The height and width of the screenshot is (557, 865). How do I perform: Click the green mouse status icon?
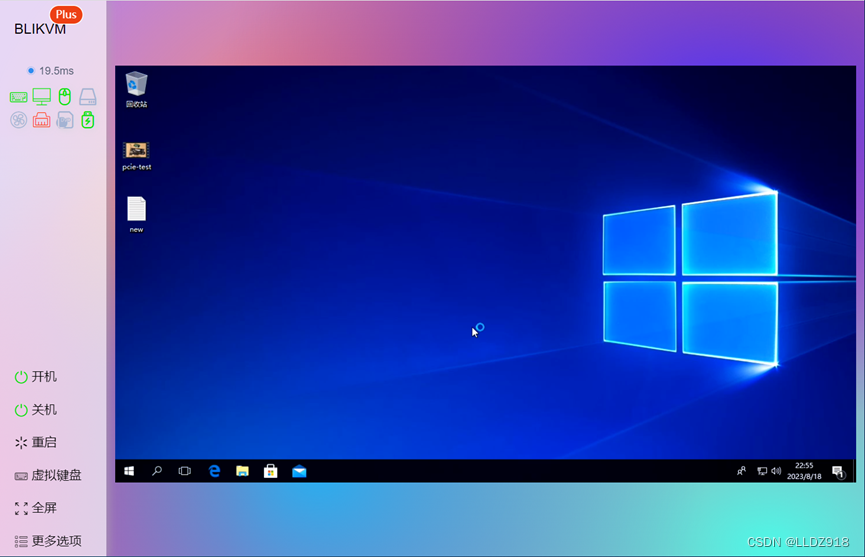pyautogui.click(x=65, y=97)
